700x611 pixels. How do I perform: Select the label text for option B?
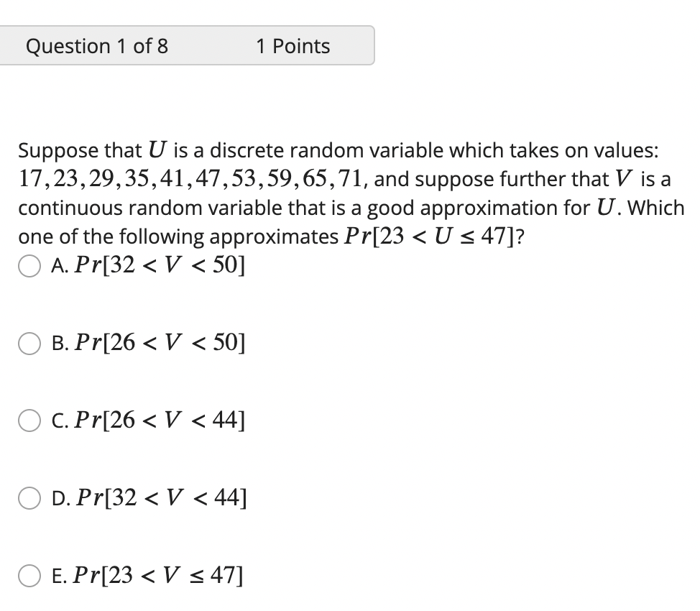point(149,344)
